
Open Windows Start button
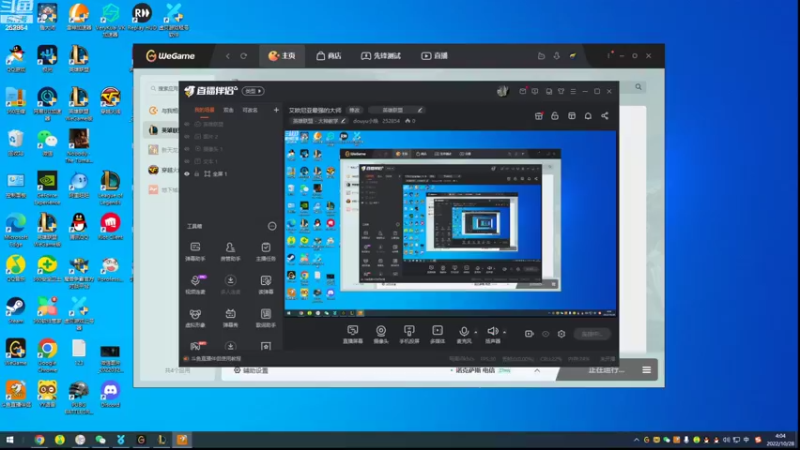click(9, 439)
